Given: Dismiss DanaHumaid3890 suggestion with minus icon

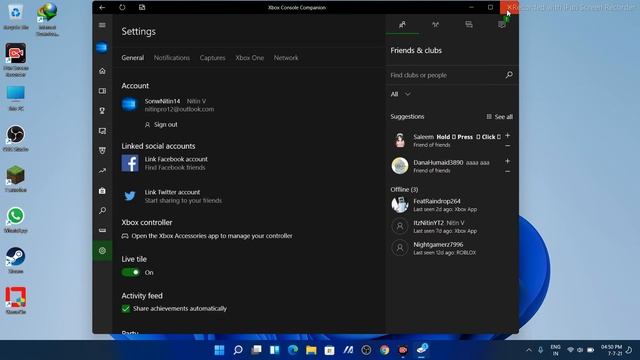Looking at the screenshot, I should [x=508, y=171].
